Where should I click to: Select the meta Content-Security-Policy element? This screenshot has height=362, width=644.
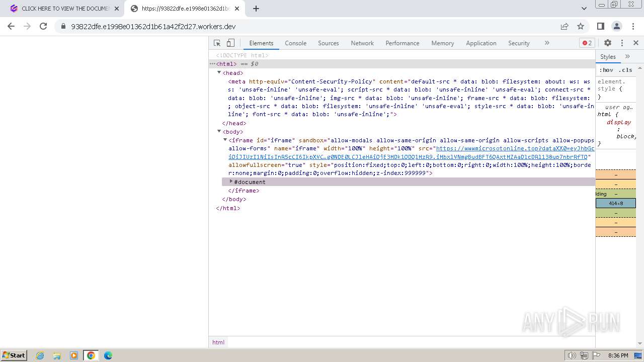click(411, 98)
